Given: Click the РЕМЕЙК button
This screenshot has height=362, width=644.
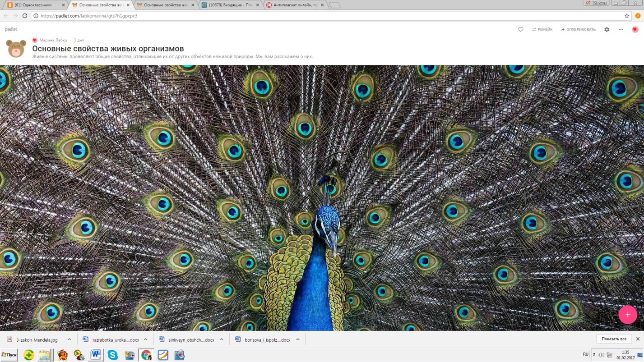Looking at the screenshot, I should [x=542, y=30].
